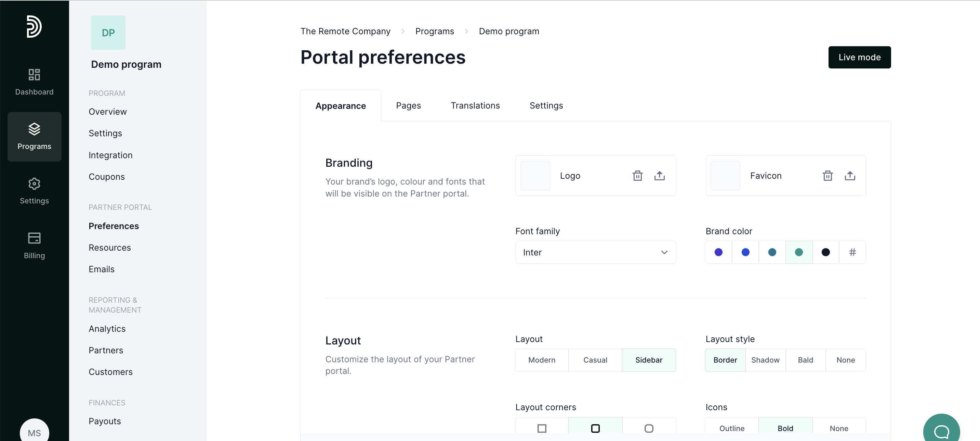The width and height of the screenshot is (980, 441).
Task: Open the Pages tab
Action: click(408, 105)
